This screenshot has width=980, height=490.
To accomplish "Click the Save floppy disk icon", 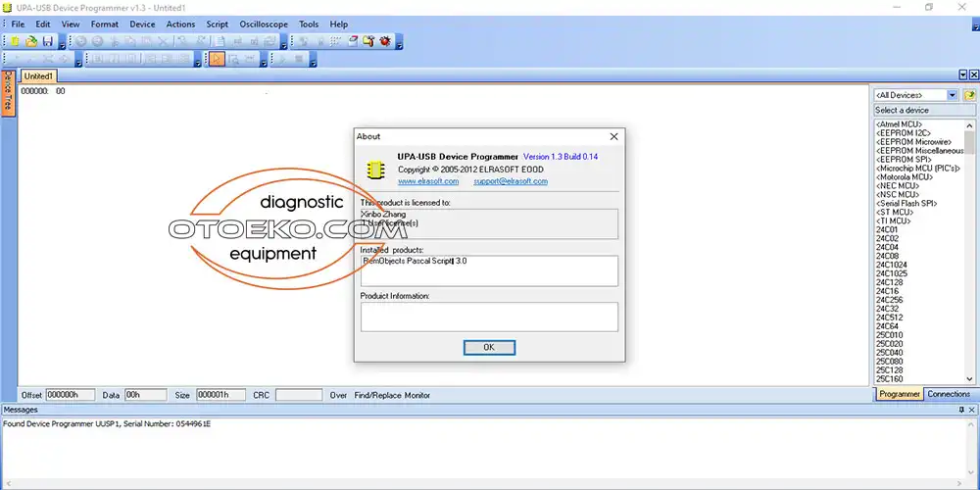I will 47,41.
